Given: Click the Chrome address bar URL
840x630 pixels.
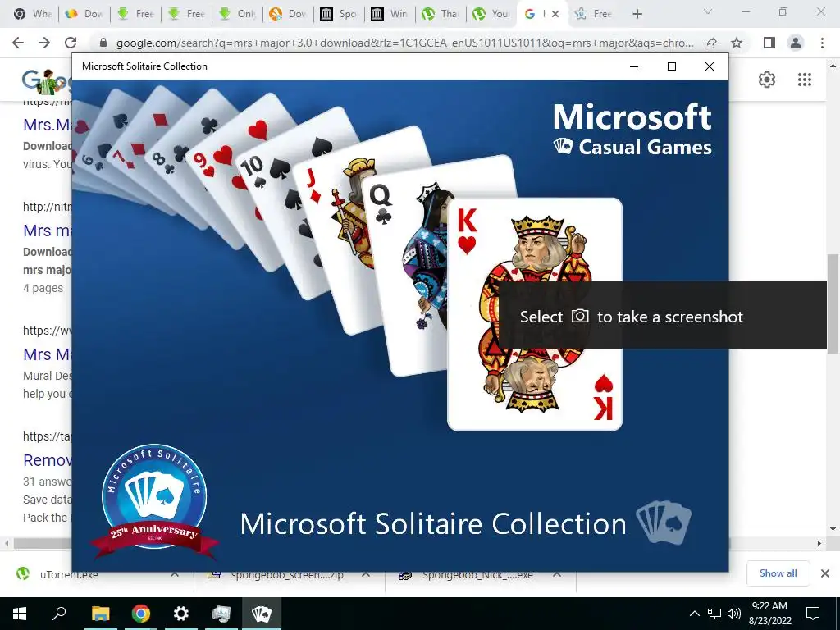Looking at the screenshot, I should pos(404,43).
